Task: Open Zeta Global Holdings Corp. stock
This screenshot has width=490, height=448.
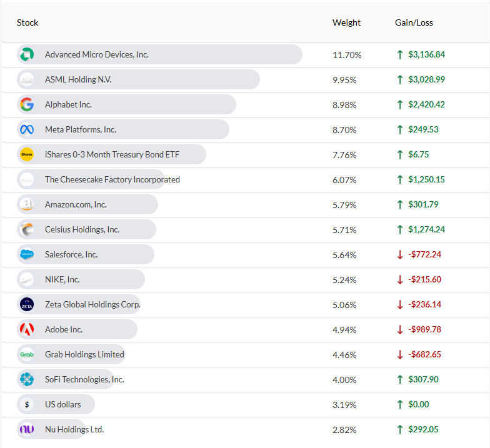Action: [92, 305]
